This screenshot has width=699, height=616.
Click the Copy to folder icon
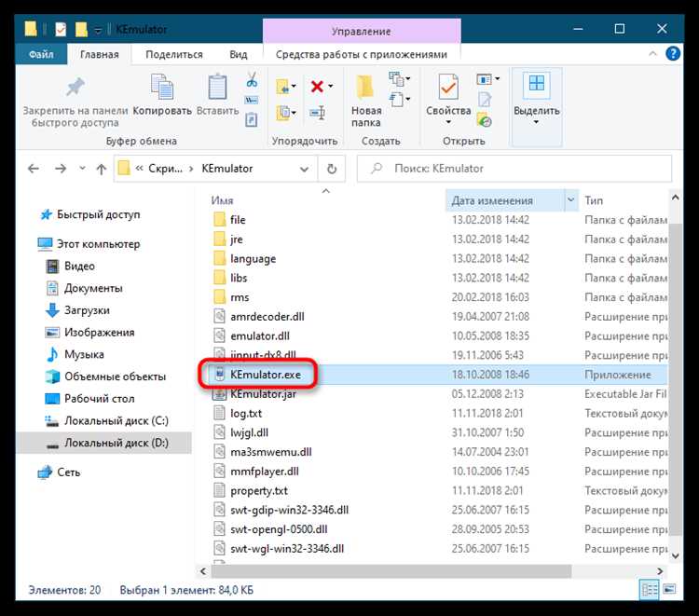[x=282, y=113]
